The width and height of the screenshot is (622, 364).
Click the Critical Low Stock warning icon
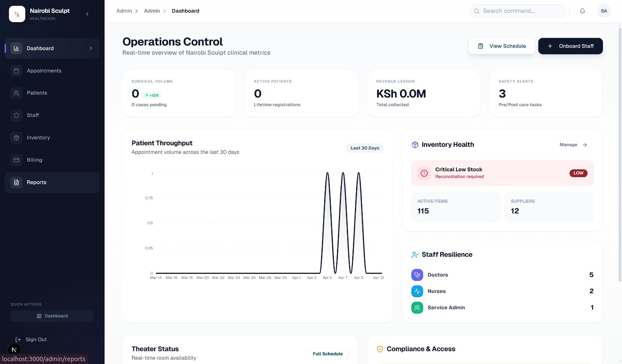pos(424,173)
